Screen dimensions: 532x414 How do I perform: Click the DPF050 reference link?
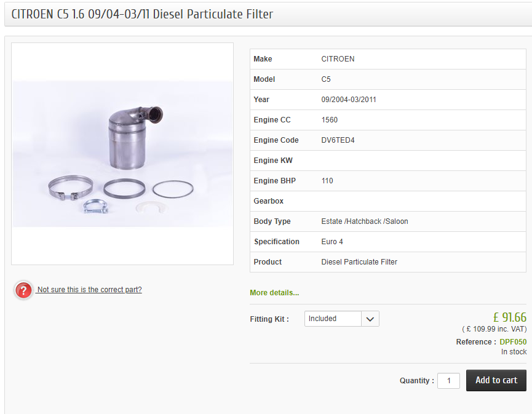pyautogui.click(x=513, y=342)
